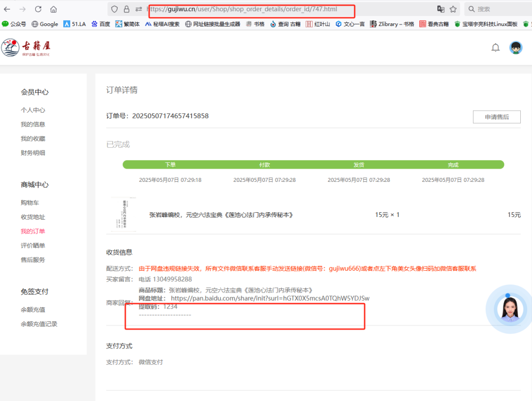Image resolution: width=532 pixels, height=401 pixels.
Task: Open the browser home page icon
Action: click(53, 9)
